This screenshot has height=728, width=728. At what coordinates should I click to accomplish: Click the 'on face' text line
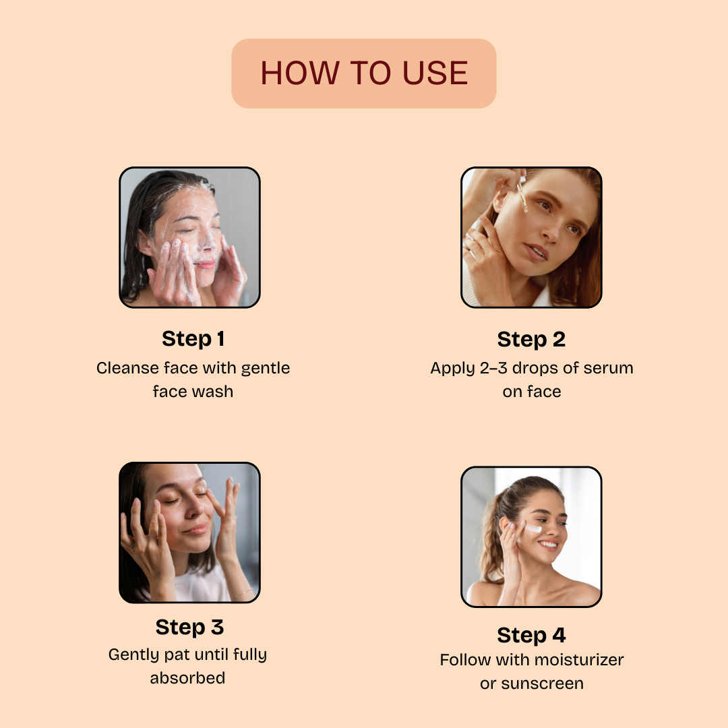click(532, 392)
